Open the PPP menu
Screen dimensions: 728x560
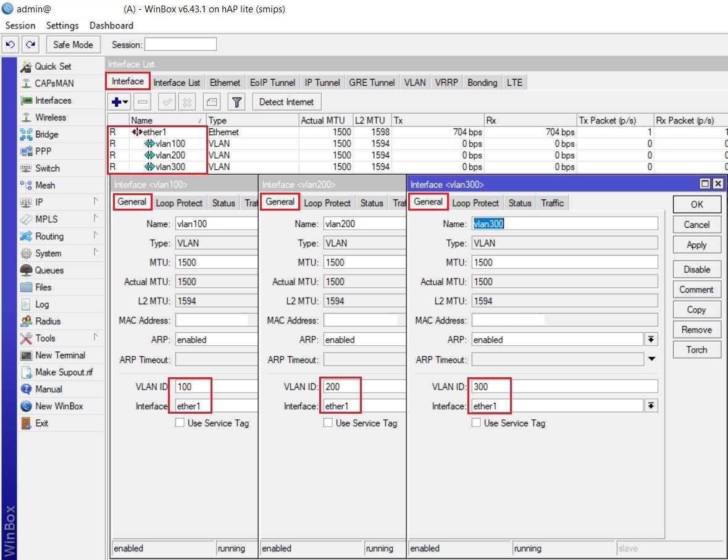[x=43, y=151]
